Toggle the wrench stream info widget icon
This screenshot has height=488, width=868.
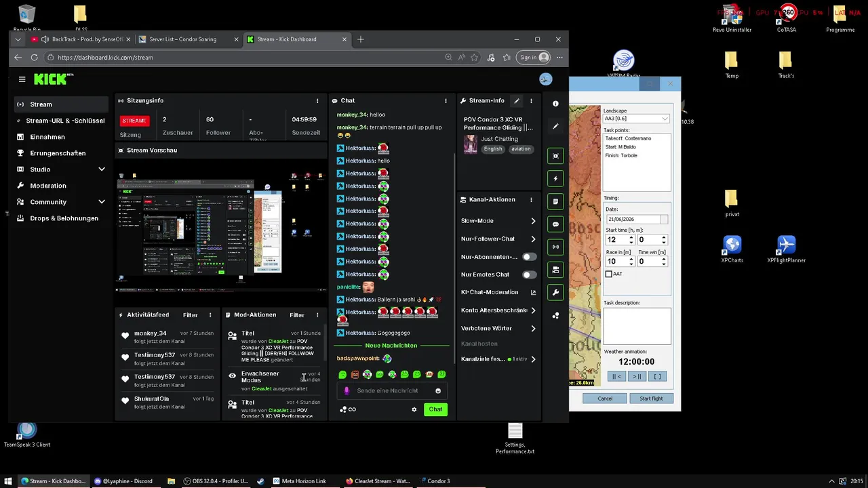point(555,293)
